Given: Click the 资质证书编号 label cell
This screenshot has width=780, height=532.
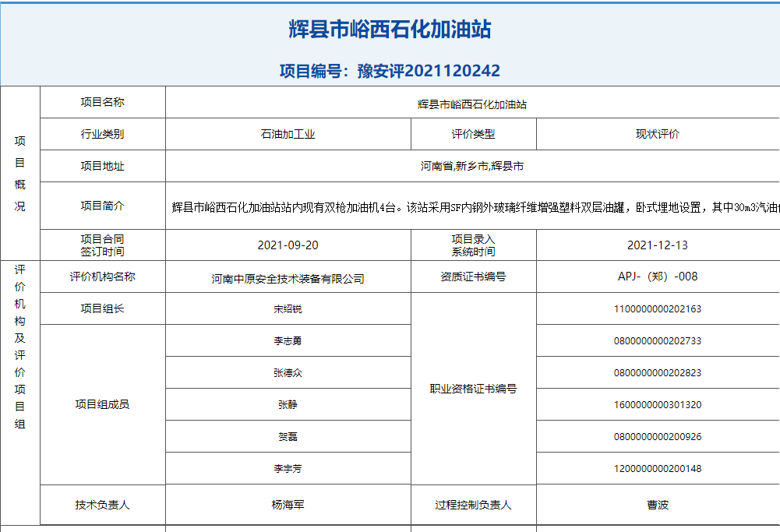Looking at the screenshot, I should click(x=474, y=277).
